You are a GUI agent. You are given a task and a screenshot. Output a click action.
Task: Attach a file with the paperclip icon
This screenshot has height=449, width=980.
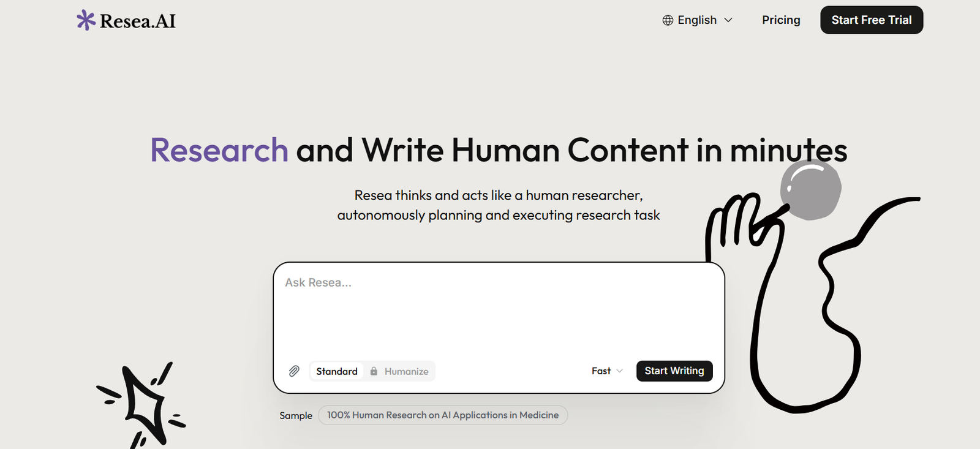(294, 371)
